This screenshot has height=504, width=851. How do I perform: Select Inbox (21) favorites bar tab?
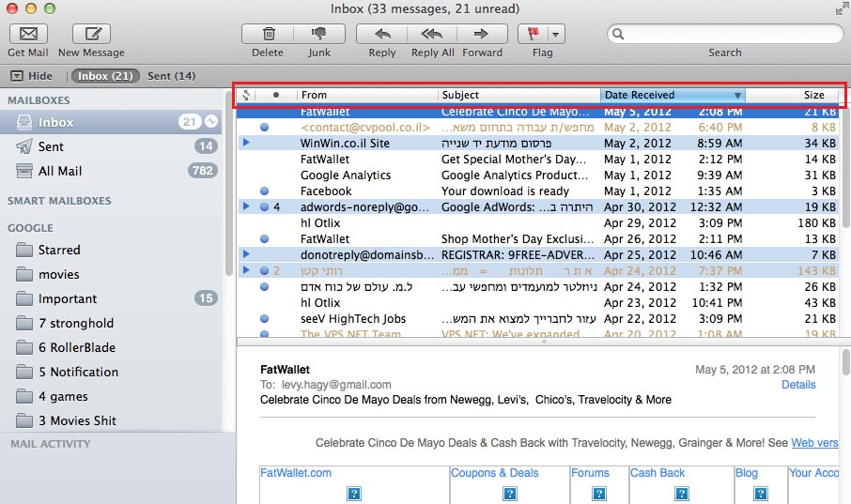[x=105, y=76]
